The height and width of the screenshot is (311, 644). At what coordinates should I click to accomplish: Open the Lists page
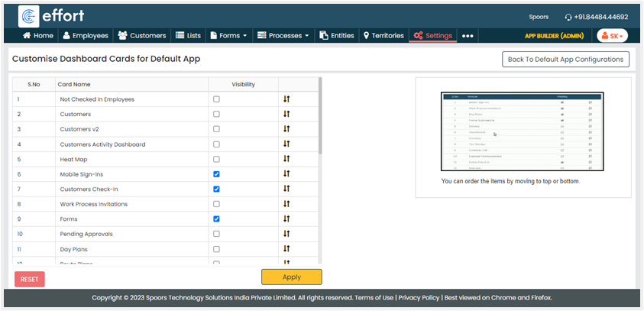pyautogui.click(x=188, y=36)
